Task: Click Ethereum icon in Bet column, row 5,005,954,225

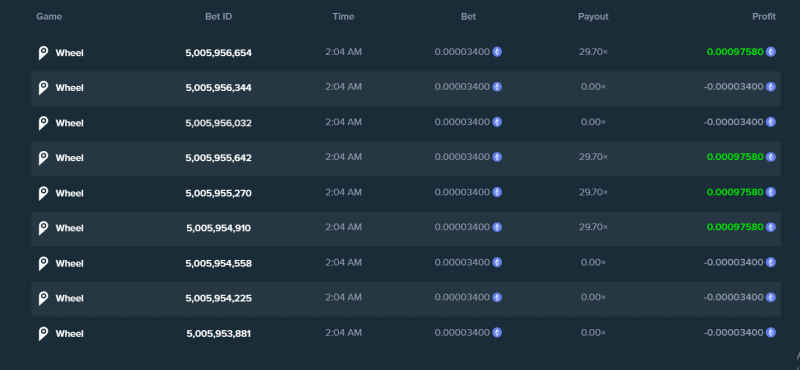Action: coord(497,297)
